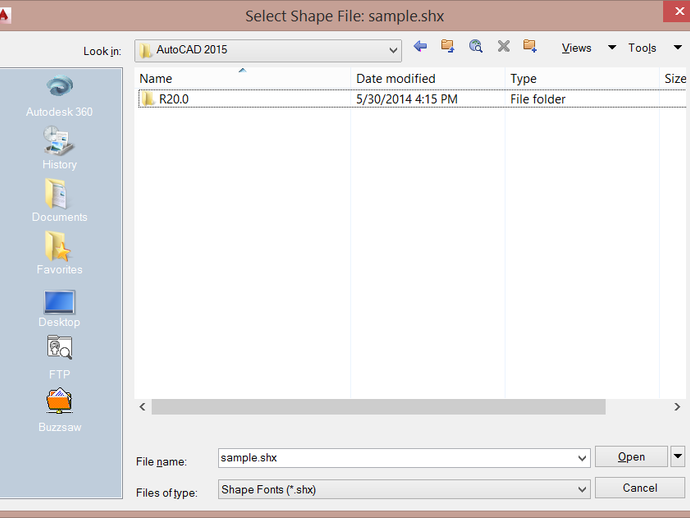Close the Select Shape File dialog
This screenshot has width=690, height=518.
tap(678, 11)
